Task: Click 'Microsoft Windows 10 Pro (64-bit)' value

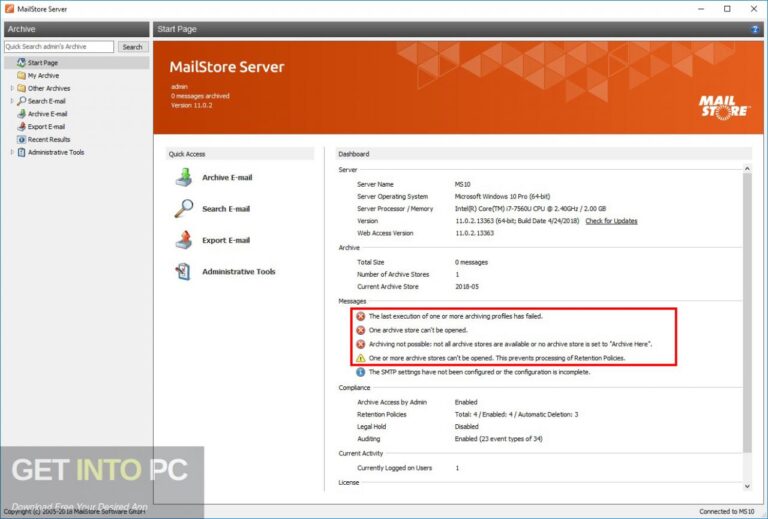Action: pos(502,196)
